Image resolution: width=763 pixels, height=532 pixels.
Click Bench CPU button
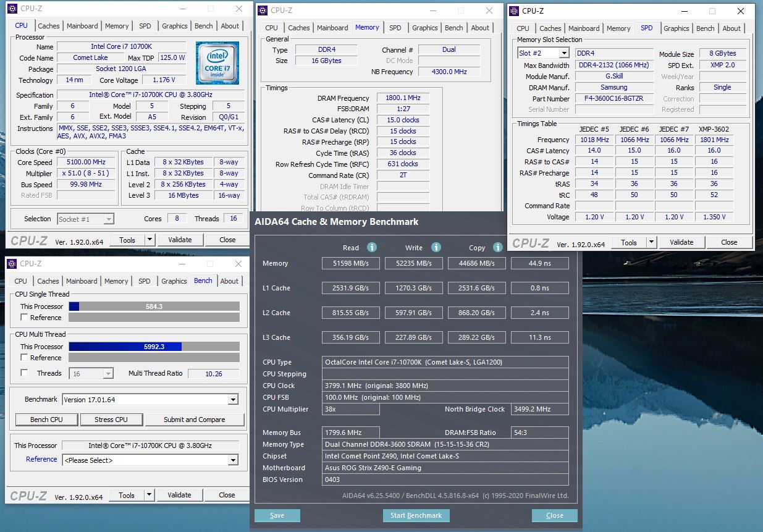(x=47, y=420)
